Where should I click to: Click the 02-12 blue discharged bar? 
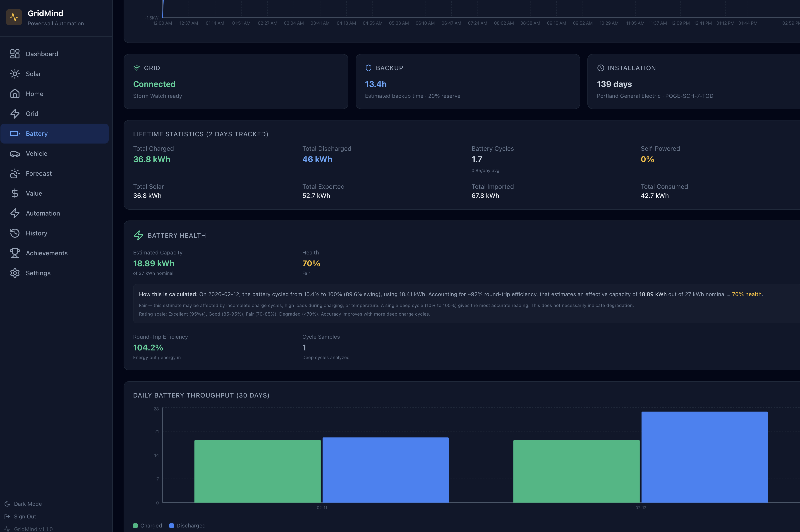(x=704, y=457)
